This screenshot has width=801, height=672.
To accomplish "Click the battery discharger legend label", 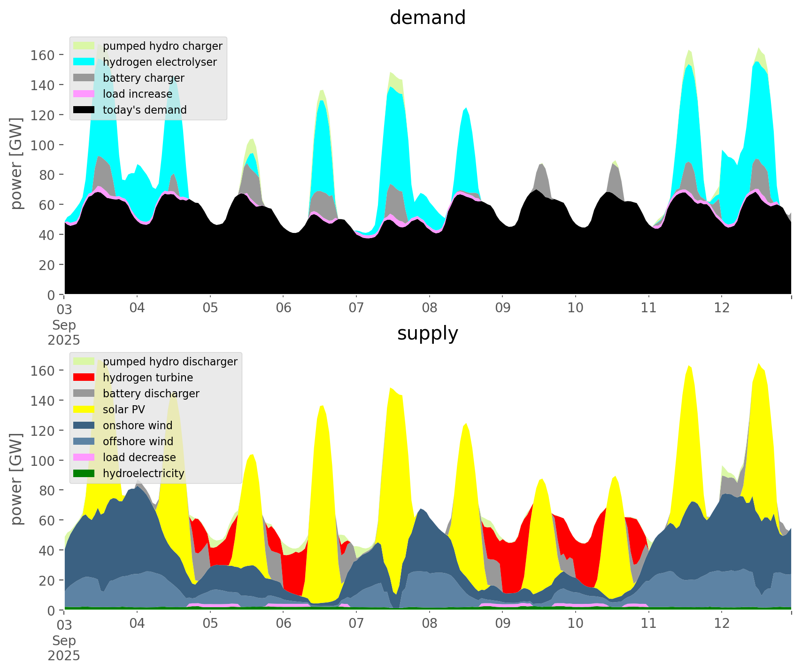I will pos(151,394).
